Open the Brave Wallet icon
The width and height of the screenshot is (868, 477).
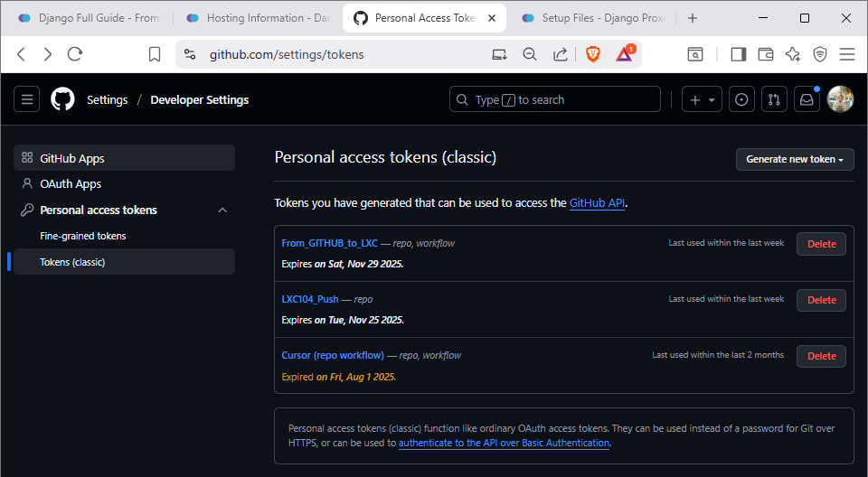click(x=766, y=54)
